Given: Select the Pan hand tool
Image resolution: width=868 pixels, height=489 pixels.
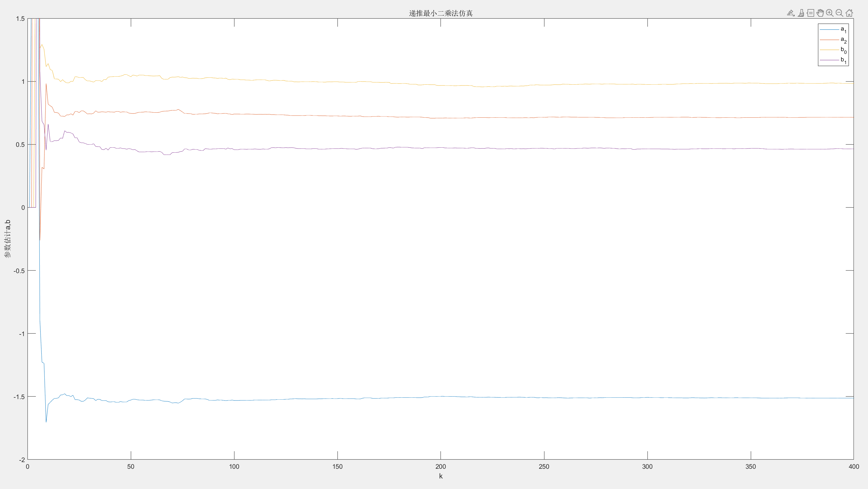Looking at the screenshot, I should pyautogui.click(x=820, y=13).
